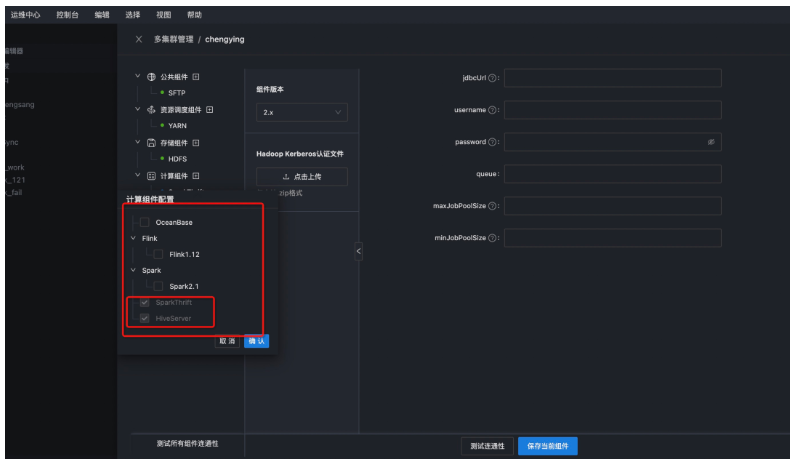Click 保存当前组件 button
Screen dimensions: 799x468
click(548, 446)
